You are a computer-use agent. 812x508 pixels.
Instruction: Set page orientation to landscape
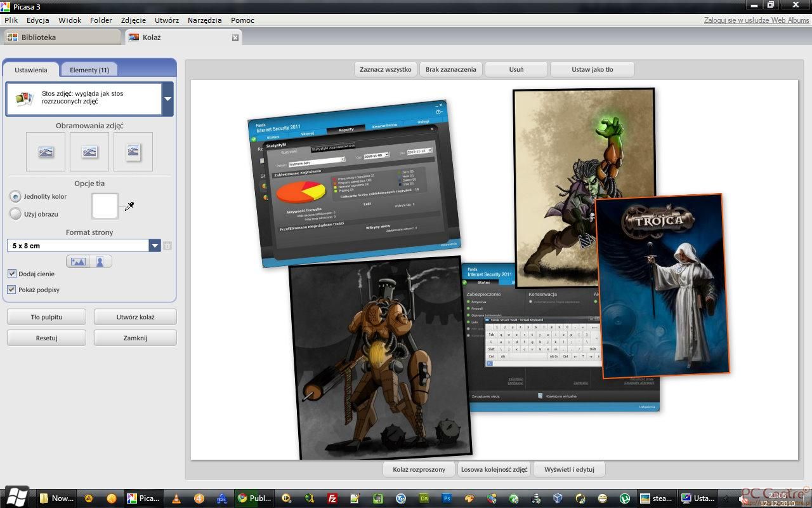78,262
